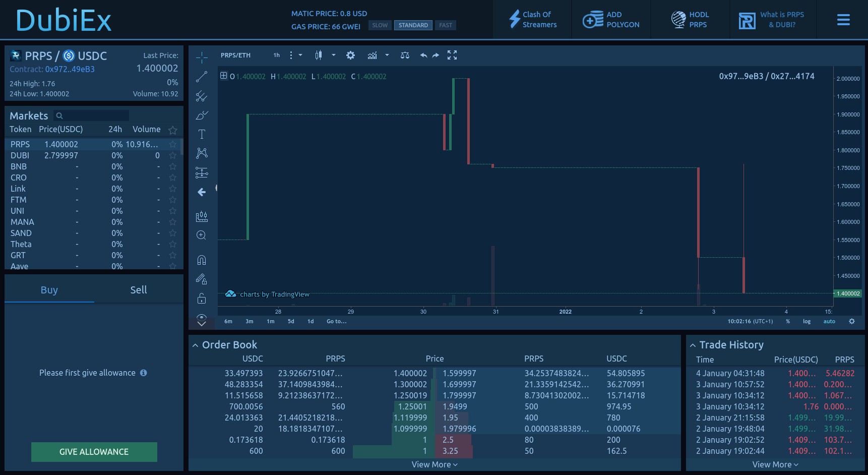Open contract address 0x972..49eB3 link
The width and height of the screenshot is (868, 475).
coord(70,70)
